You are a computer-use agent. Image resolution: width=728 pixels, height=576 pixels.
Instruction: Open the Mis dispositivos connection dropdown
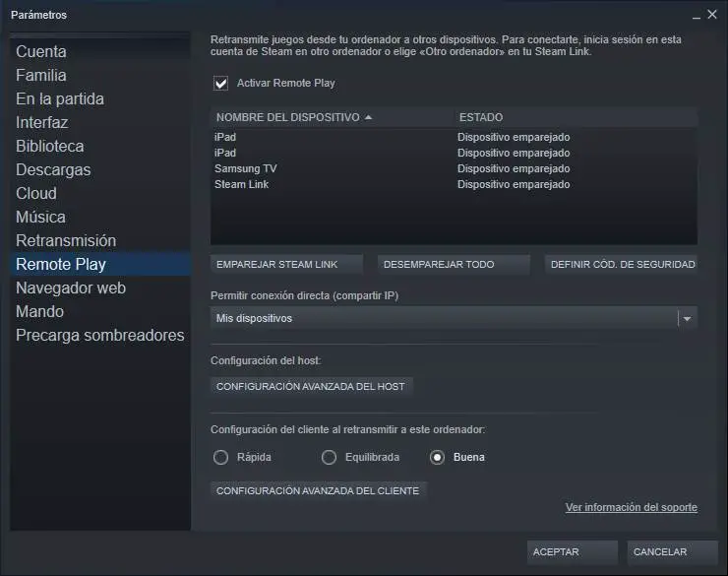454,318
